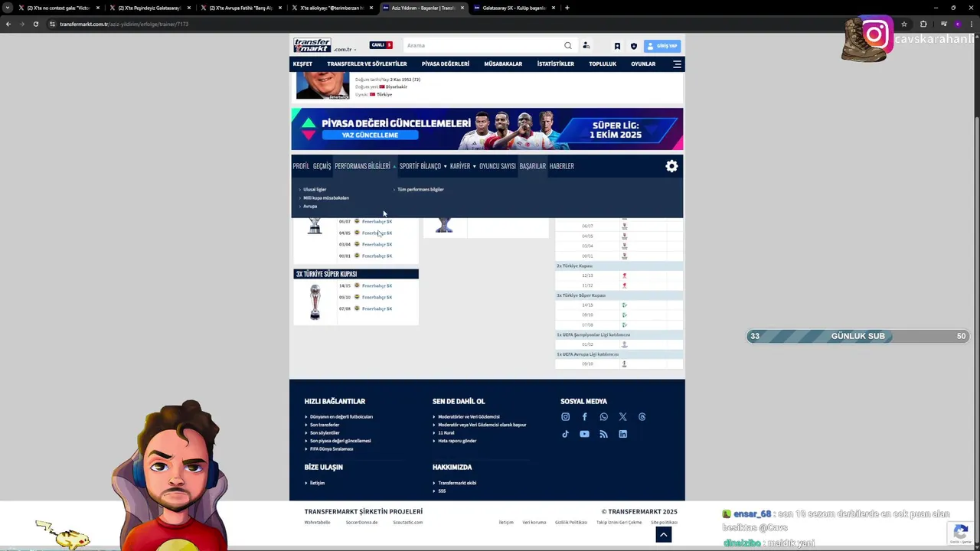Switch to Galatasaray SK browser tab

coord(514,8)
